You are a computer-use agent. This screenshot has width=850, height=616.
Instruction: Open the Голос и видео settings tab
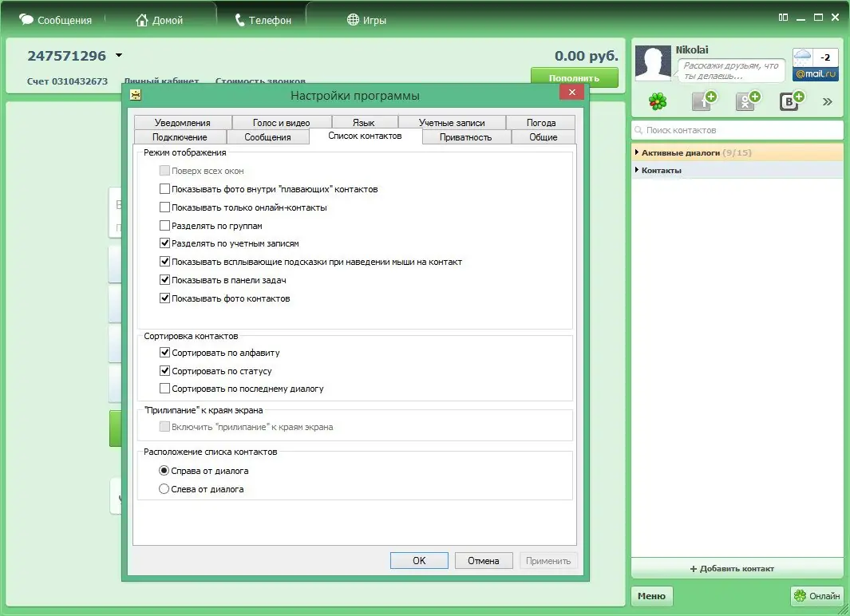281,122
